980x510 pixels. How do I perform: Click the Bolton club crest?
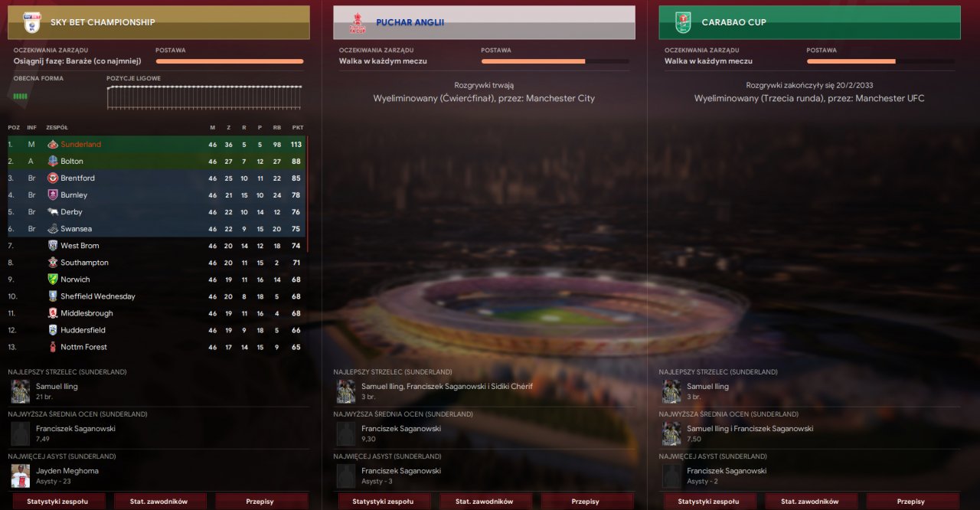53,161
